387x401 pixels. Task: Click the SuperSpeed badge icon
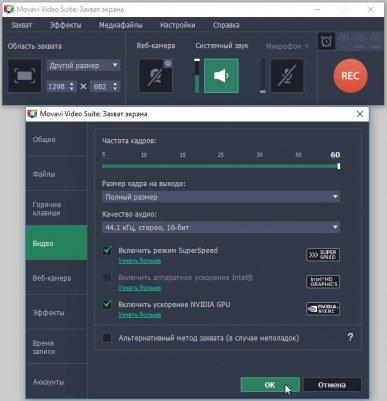tap(323, 255)
